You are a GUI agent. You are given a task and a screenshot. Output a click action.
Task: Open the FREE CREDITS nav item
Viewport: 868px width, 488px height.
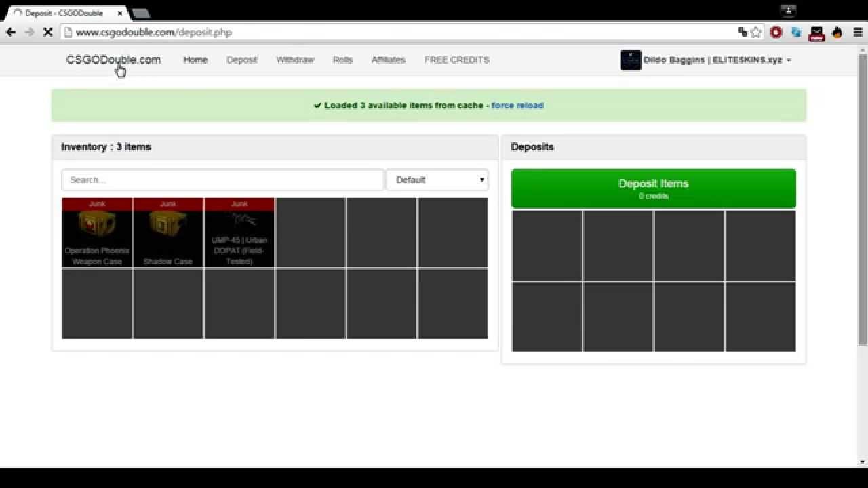[x=456, y=60]
